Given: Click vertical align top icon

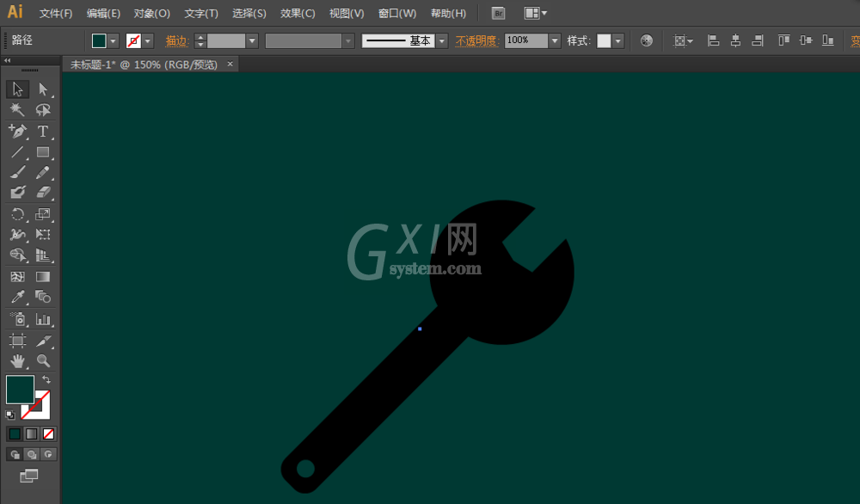Looking at the screenshot, I should click(783, 40).
